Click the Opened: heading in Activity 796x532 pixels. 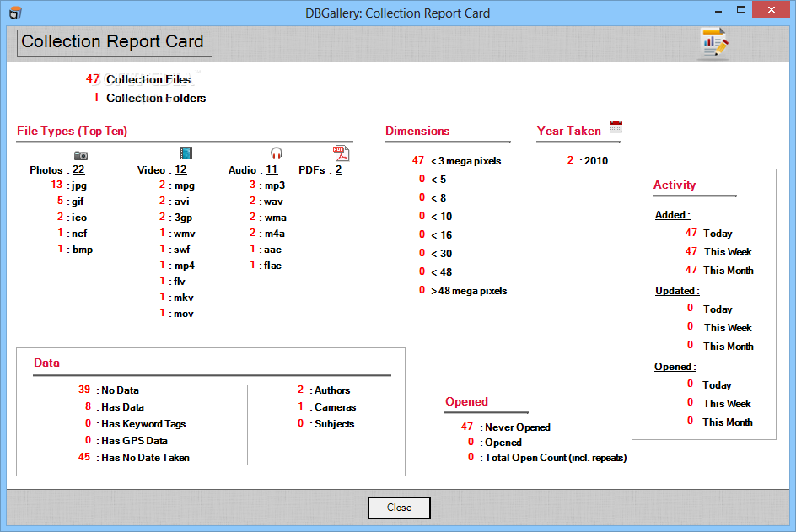(675, 367)
